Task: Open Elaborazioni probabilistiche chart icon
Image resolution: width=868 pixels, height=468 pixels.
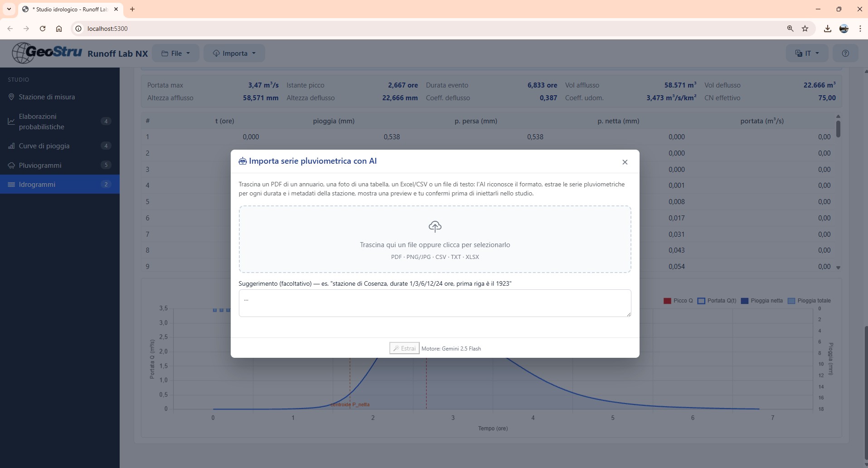Action: pyautogui.click(x=11, y=121)
